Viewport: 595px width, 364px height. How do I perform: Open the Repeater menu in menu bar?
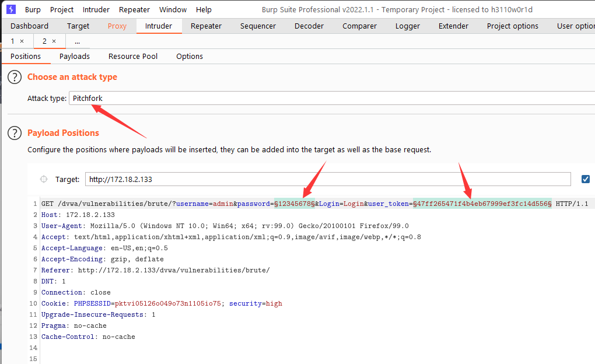[x=134, y=9]
